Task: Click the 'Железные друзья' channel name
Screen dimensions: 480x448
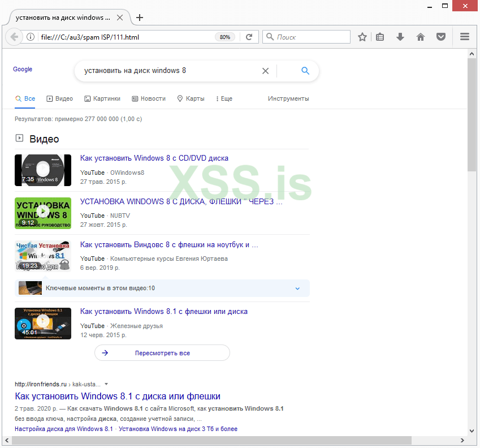Action: 136,326
